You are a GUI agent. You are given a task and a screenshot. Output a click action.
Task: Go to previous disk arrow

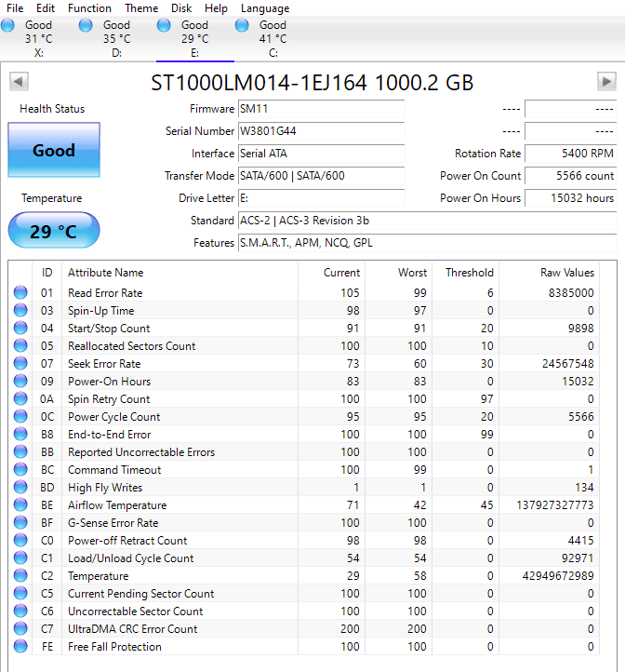19,81
